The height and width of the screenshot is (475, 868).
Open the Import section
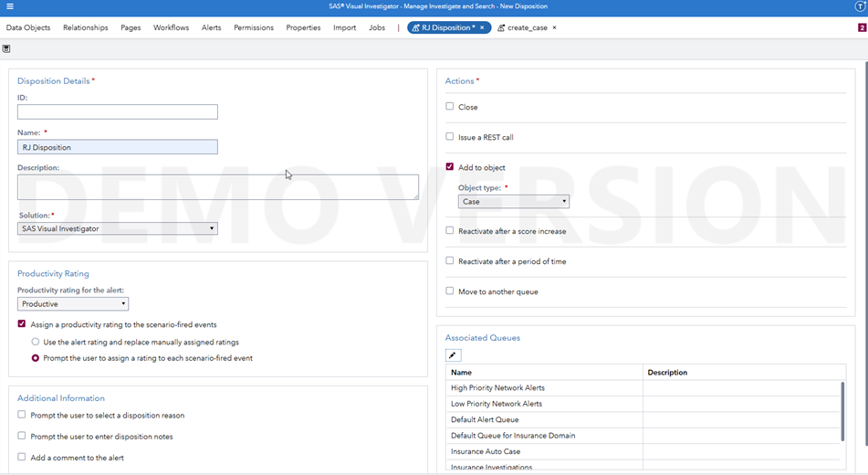[x=344, y=27]
